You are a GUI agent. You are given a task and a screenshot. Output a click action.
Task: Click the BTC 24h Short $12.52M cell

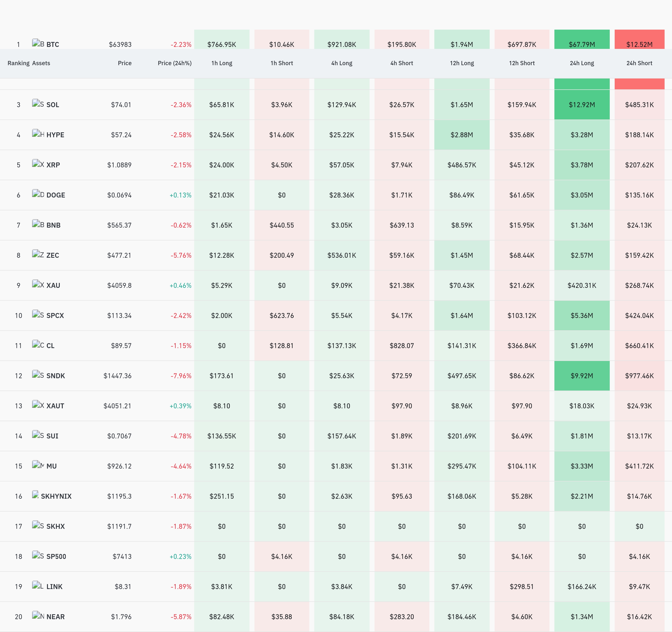[x=639, y=39]
